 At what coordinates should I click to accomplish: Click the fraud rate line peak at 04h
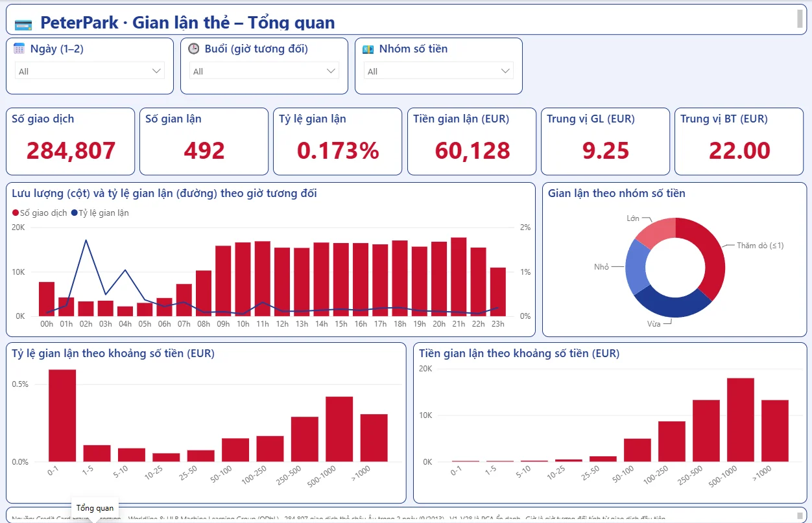click(x=125, y=270)
